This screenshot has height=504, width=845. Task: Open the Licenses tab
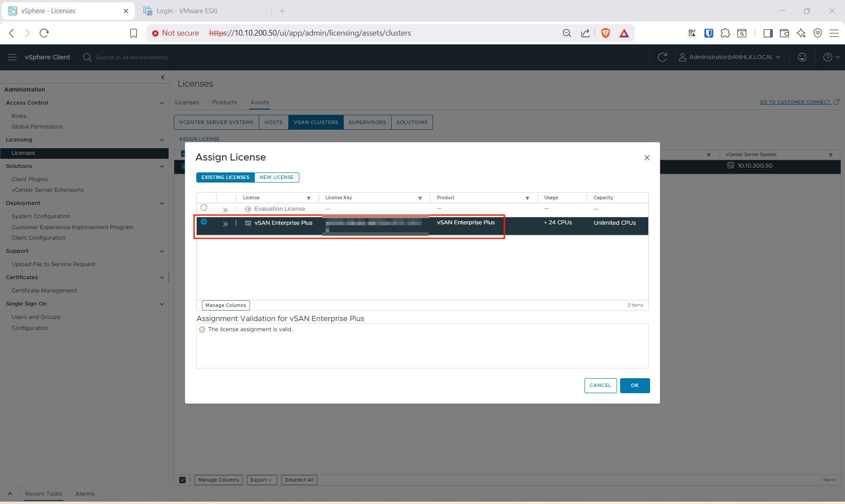(x=187, y=102)
